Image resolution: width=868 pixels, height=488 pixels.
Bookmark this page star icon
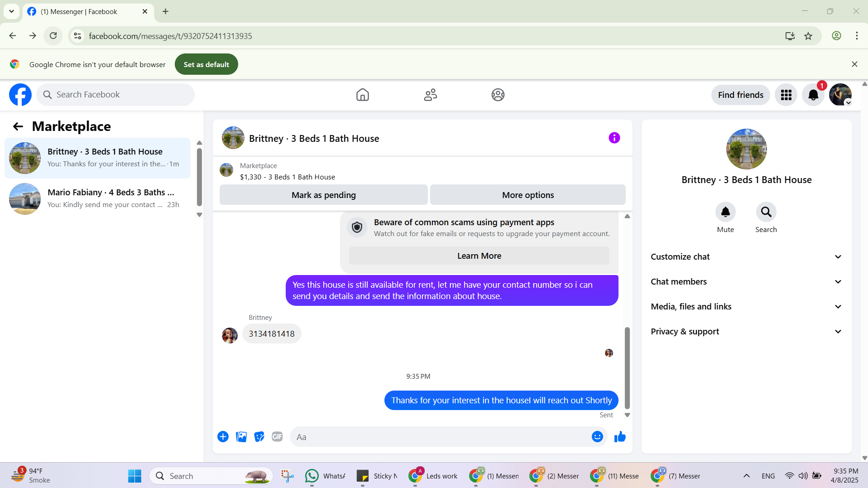click(808, 36)
